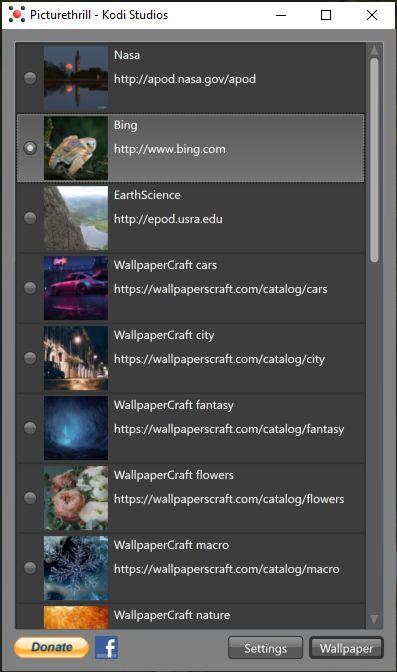Minimize the Picturethrill window
Screen dimensions: 397x672
coord(281,15)
